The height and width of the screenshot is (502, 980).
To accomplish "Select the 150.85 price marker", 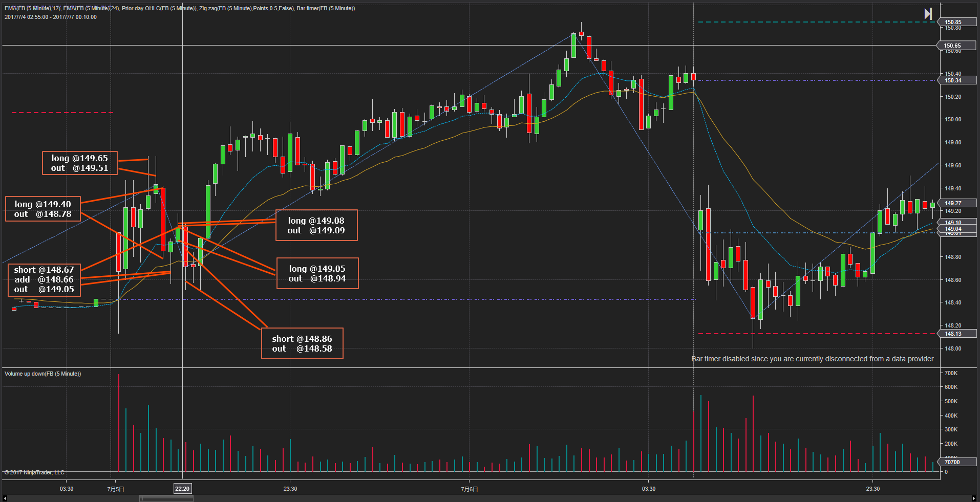I will click(956, 22).
